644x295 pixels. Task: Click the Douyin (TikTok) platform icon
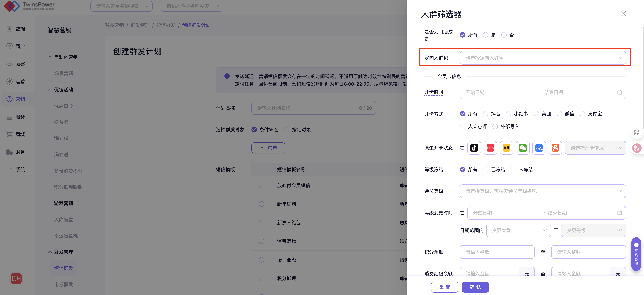tap(474, 148)
